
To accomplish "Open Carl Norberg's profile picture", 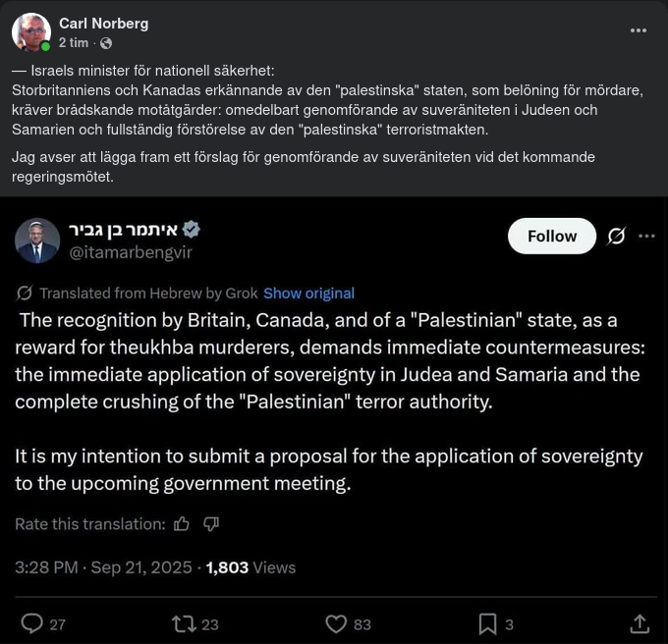I will pyautogui.click(x=31, y=32).
